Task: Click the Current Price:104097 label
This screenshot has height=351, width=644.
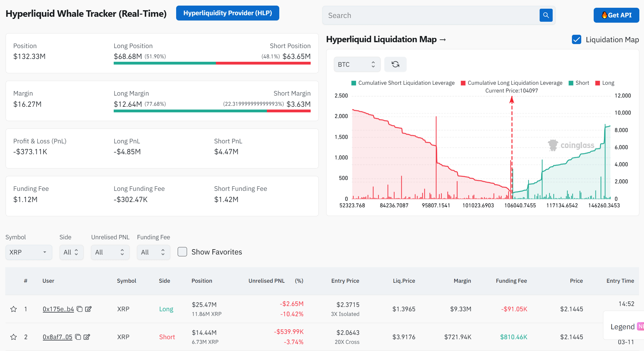Action: point(511,91)
